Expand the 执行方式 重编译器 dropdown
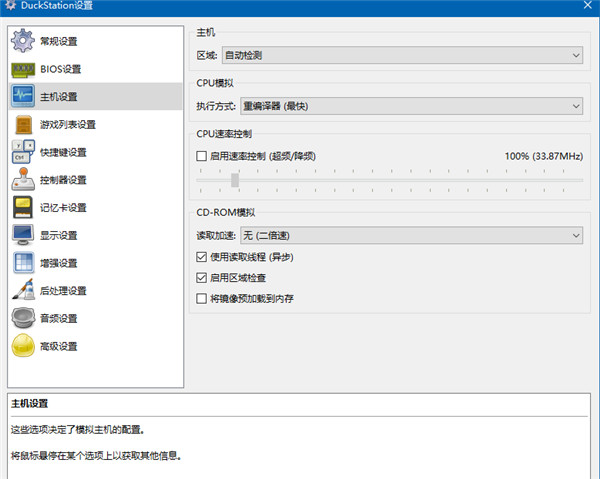This screenshot has width=600, height=479. 410,105
